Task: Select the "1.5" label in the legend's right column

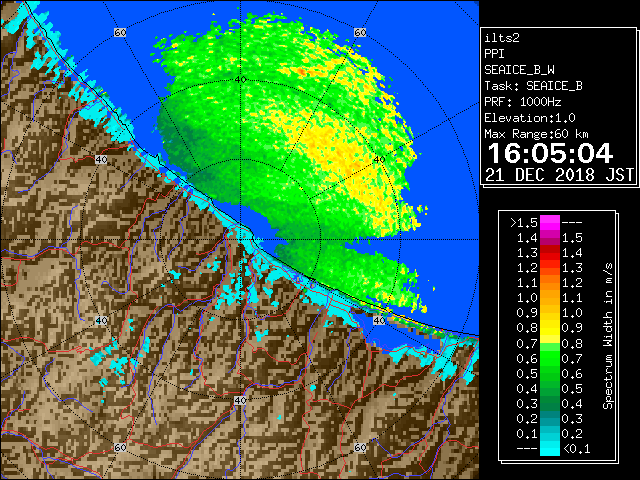Action: pos(572,238)
